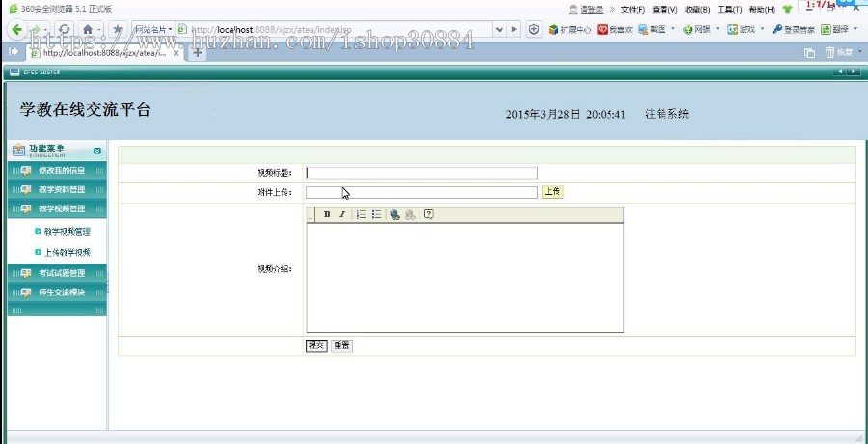Click the frame navigation arrows at top right
Viewport: 868px width, 444px height.
pyautogui.click(x=848, y=71)
